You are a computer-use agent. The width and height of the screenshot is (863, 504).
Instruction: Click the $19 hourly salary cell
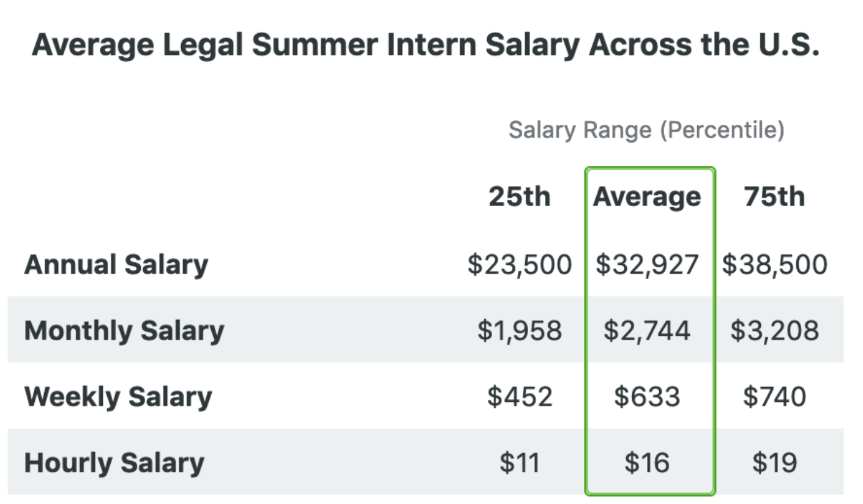click(x=775, y=463)
